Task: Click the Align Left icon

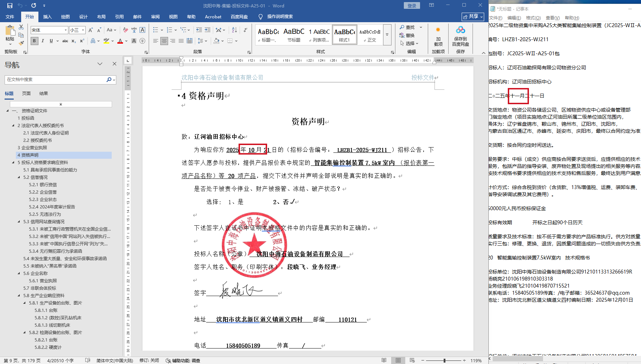Action: pyautogui.click(x=155, y=41)
